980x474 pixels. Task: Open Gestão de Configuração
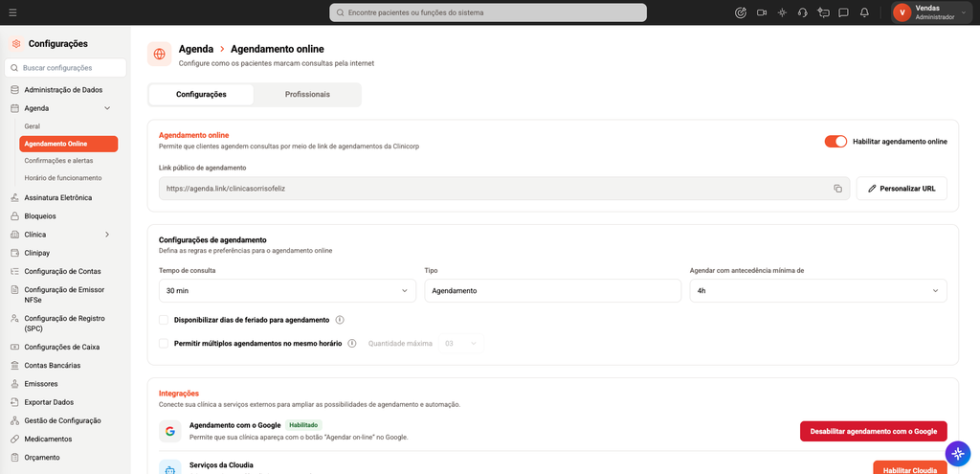pos(62,420)
